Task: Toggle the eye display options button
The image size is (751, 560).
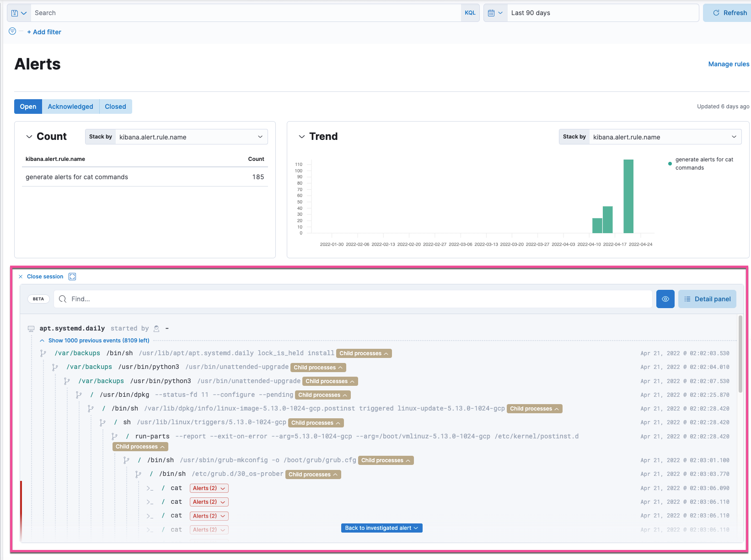Action: [x=665, y=299]
